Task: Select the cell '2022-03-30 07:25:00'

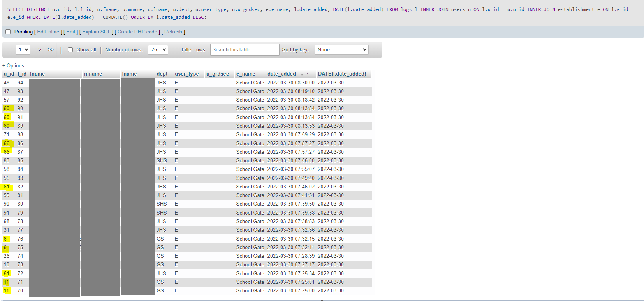Action: click(x=291, y=290)
